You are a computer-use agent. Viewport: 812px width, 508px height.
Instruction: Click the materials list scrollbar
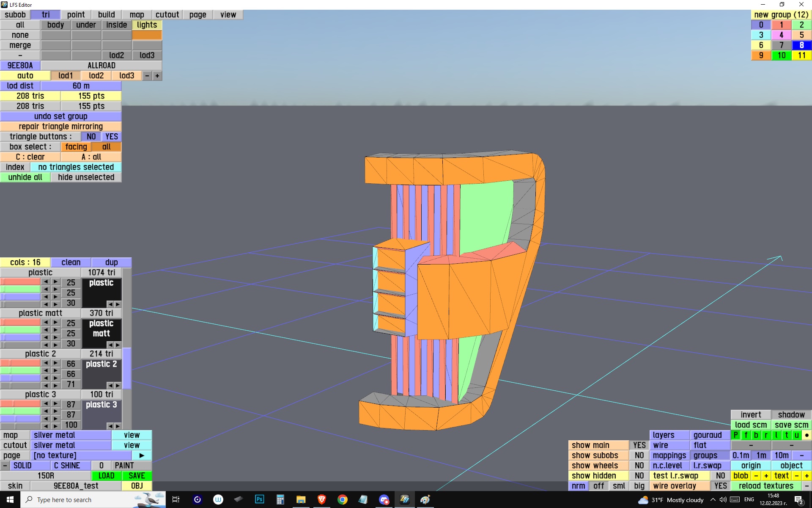point(127,367)
